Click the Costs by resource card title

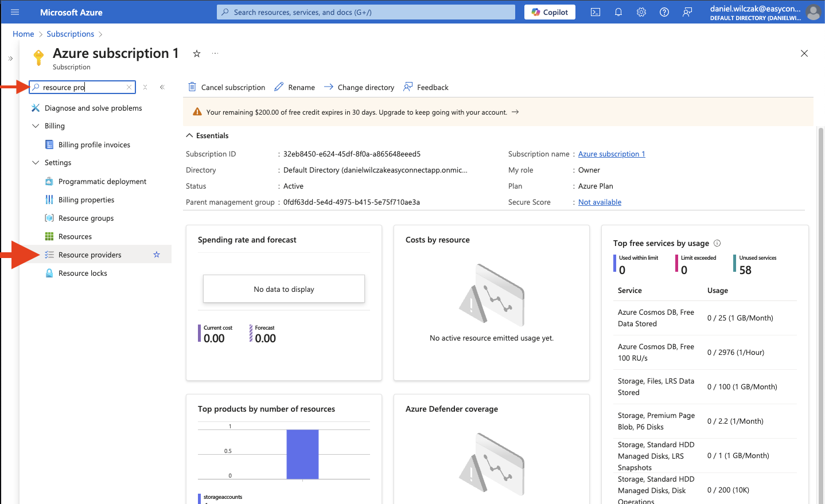click(438, 240)
